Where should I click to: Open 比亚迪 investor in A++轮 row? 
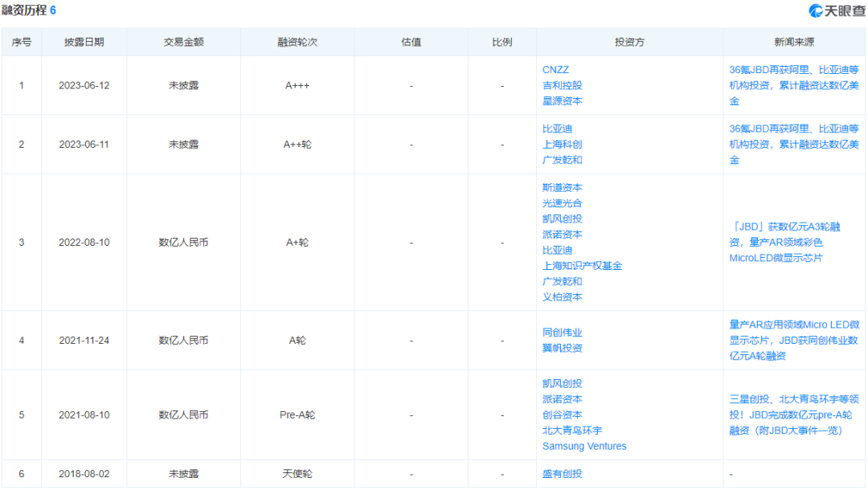pos(557,129)
